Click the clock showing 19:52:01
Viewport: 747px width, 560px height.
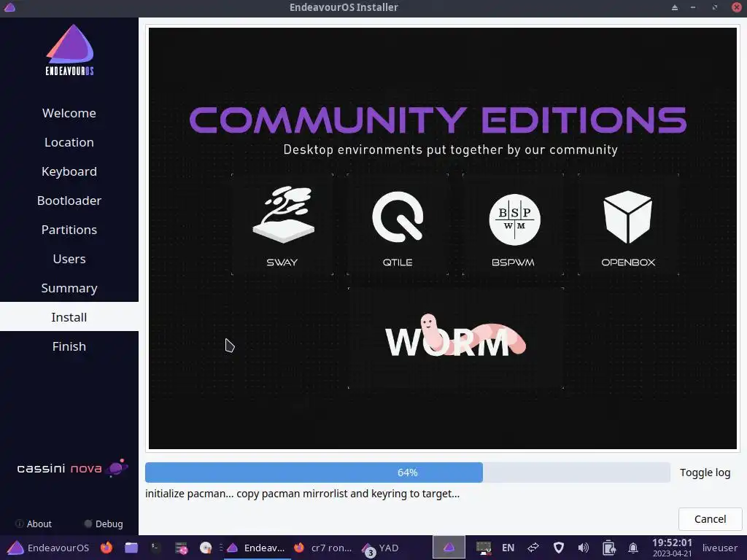pos(672,548)
